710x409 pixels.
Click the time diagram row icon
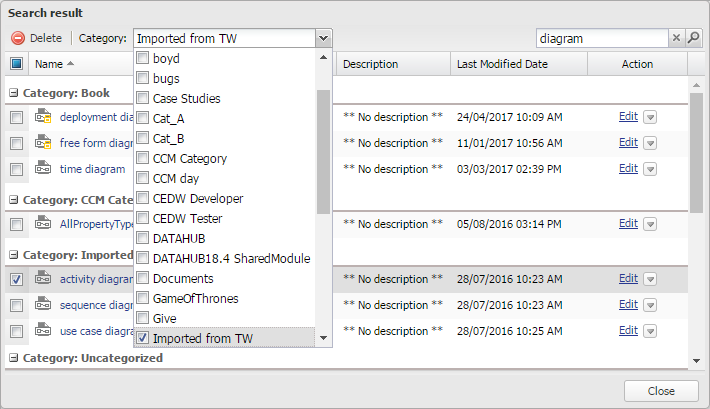point(43,168)
